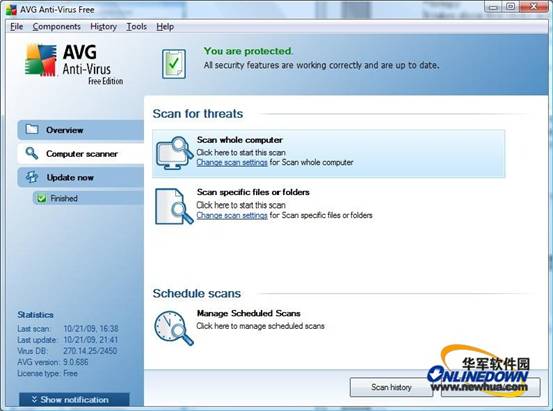
Task: Click the protected status checkmark icon
Action: point(174,64)
